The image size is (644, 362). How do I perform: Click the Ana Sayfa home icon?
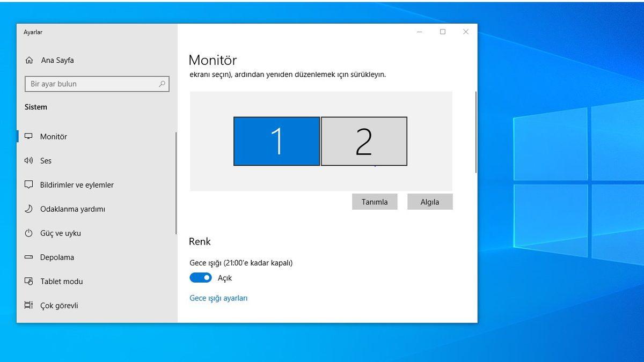[x=30, y=60]
